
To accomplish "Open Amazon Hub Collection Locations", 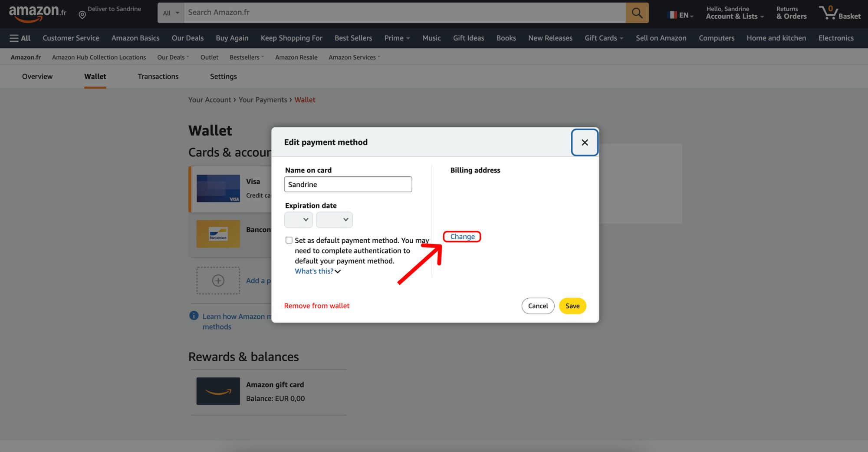I will point(99,57).
